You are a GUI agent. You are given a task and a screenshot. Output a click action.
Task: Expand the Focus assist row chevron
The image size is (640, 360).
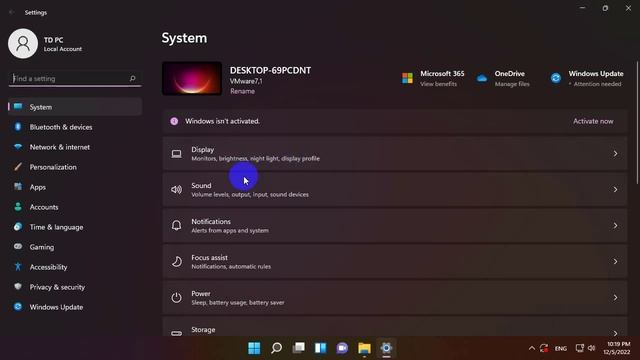[x=615, y=262]
